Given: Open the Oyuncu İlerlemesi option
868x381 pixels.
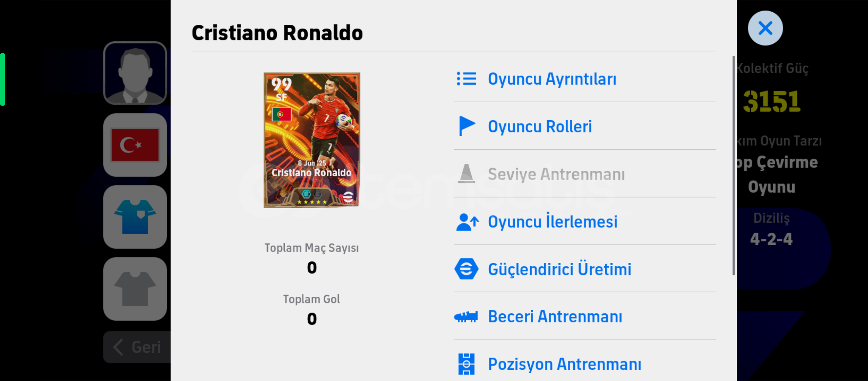Looking at the screenshot, I should pos(585,222).
